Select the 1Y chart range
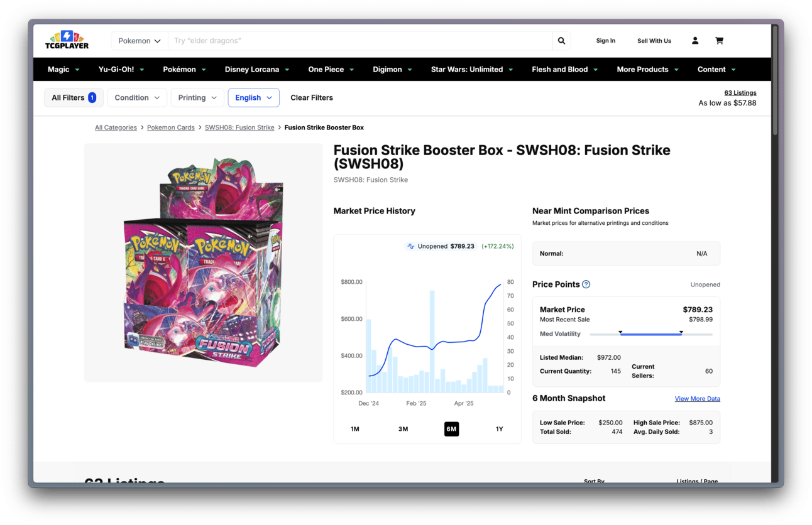812x525 pixels. [500, 429]
